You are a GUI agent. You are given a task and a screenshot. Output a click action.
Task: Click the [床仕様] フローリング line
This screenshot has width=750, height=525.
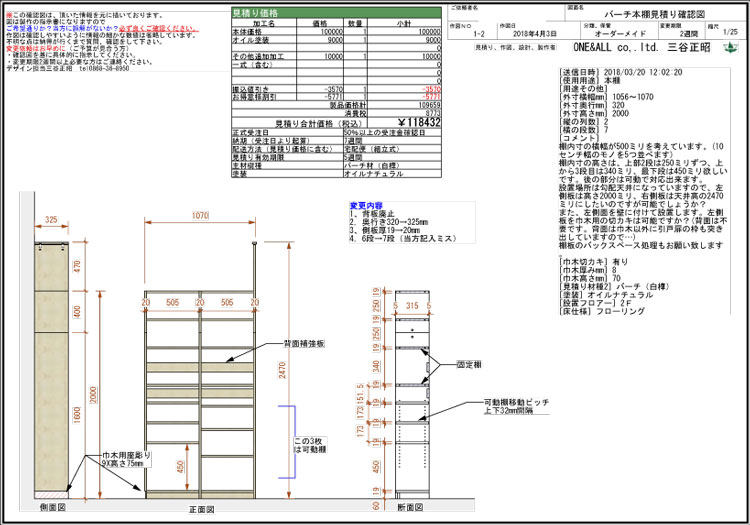[x=602, y=311]
